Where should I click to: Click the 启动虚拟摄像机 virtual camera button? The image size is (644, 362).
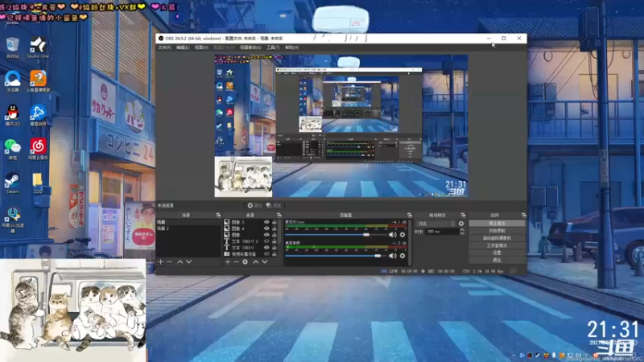click(497, 238)
